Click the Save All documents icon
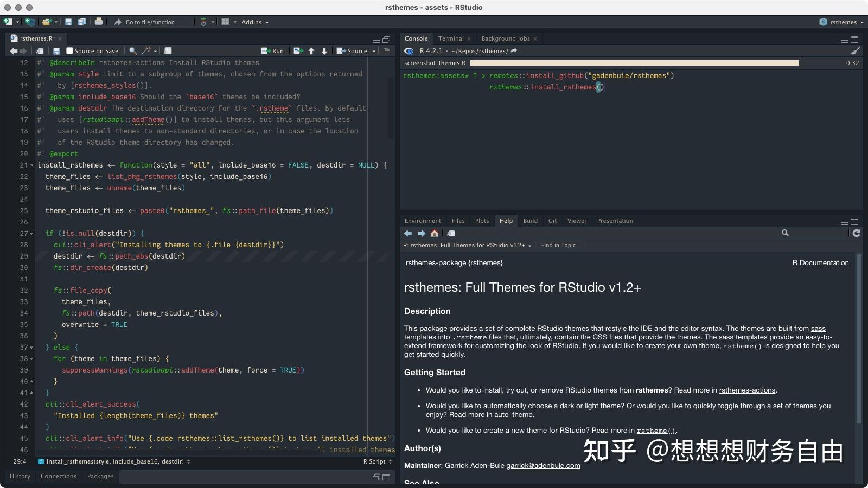The image size is (868, 488). coord(81,22)
